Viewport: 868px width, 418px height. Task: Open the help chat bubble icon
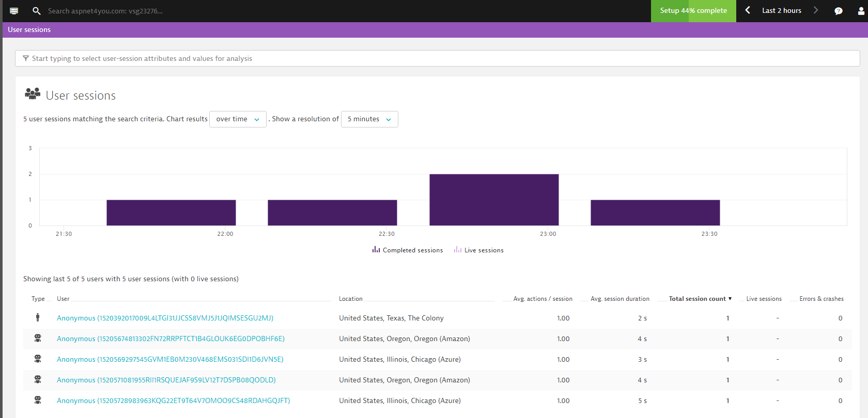point(839,11)
